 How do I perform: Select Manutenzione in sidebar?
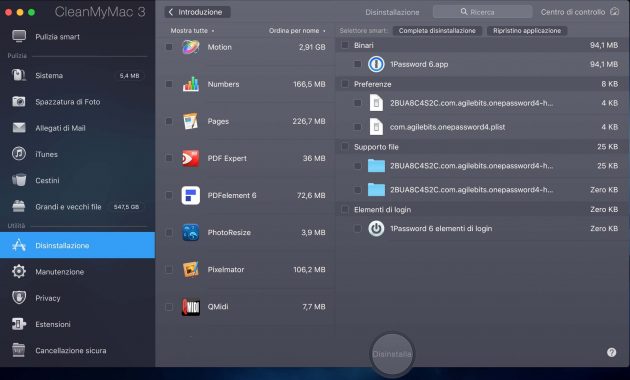click(77, 272)
